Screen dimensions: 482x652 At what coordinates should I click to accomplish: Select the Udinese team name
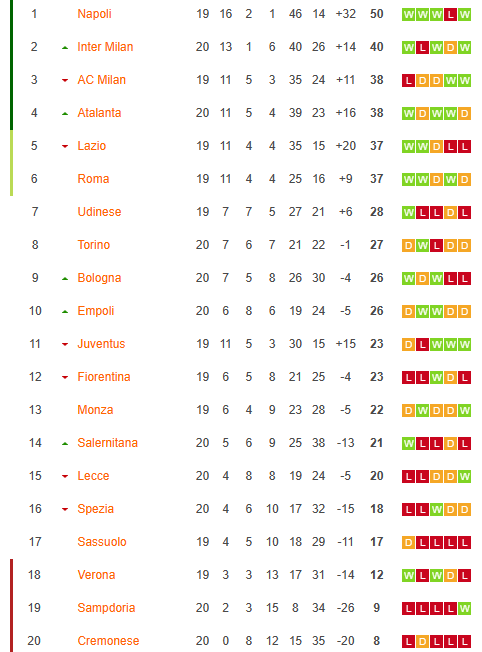99,212
